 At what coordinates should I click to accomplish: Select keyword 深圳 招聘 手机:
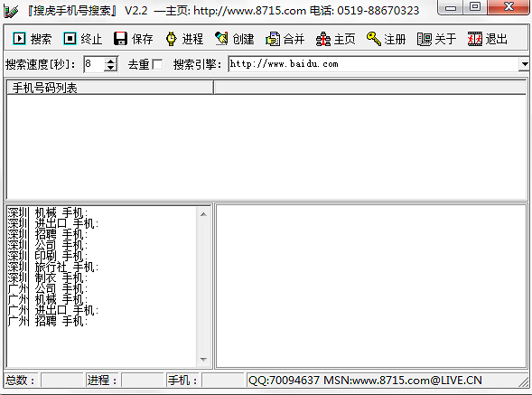point(48,234)
